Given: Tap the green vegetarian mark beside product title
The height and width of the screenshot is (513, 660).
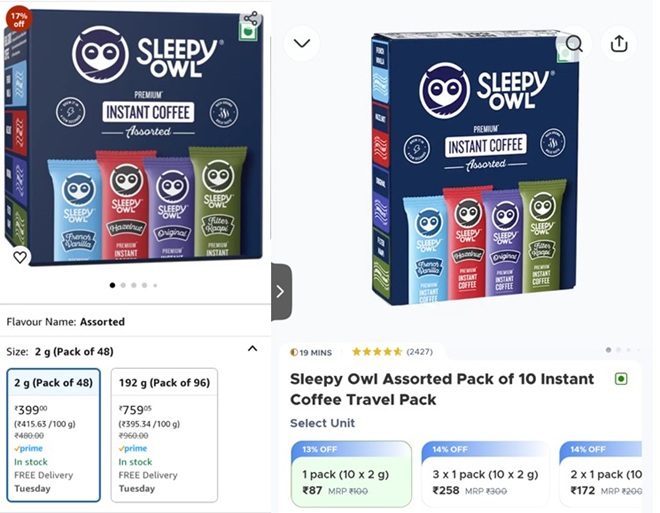Looking at the screenshot, I should pos(621,379).
